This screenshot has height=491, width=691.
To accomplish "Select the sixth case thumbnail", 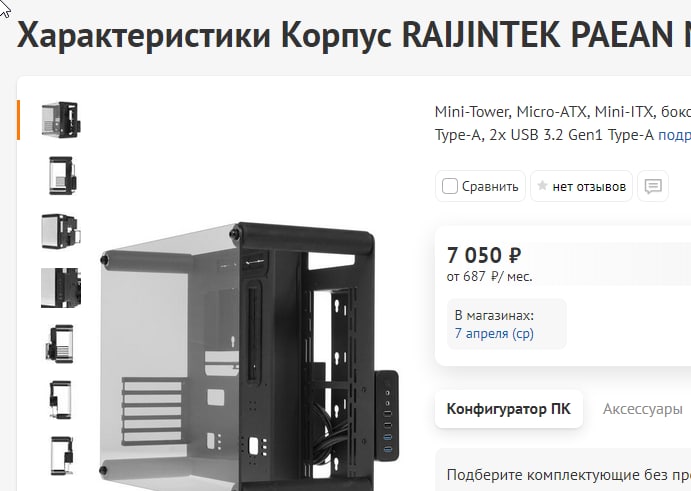I will coord(60,400).
